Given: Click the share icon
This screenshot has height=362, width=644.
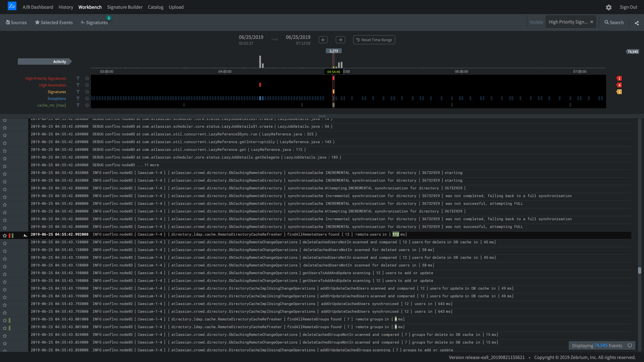Looking at the screenshot, I should [x=637, y=23].
